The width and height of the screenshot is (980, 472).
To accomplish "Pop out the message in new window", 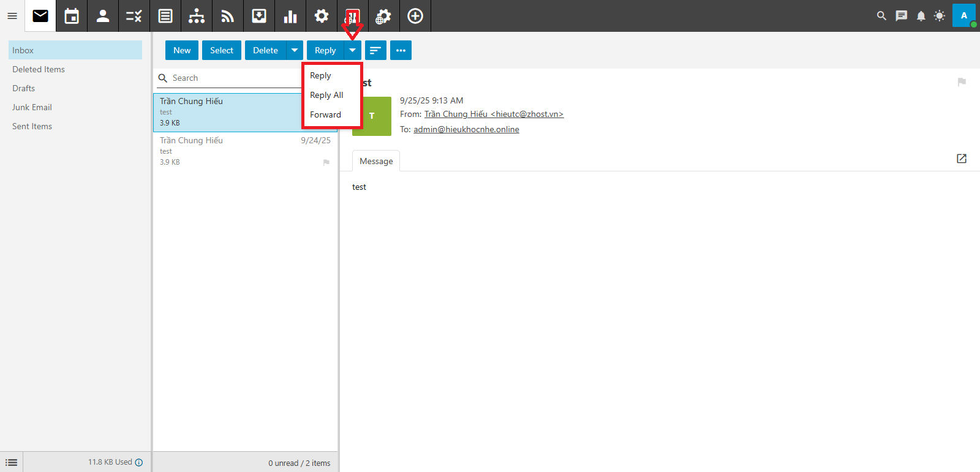I will (962, 159).
